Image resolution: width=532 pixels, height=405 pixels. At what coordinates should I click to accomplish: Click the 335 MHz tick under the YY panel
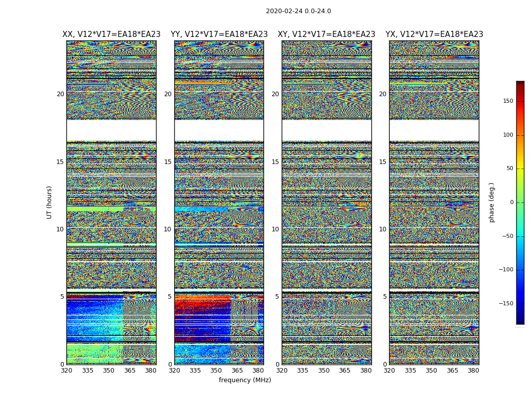pyautogui.click(x=195, y=371)
